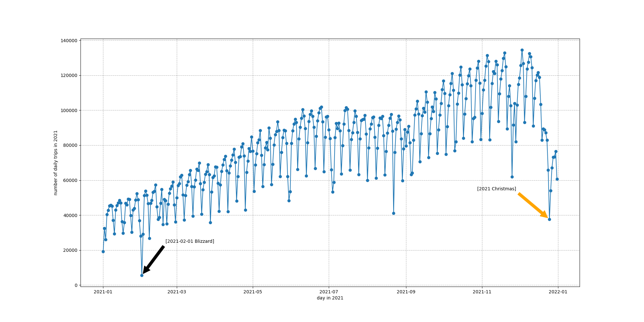Image resolution: width=644 pixels, height=322 pixels.
Task: Click the x-axis tick label '2021-09'
Action: point(406,292)
